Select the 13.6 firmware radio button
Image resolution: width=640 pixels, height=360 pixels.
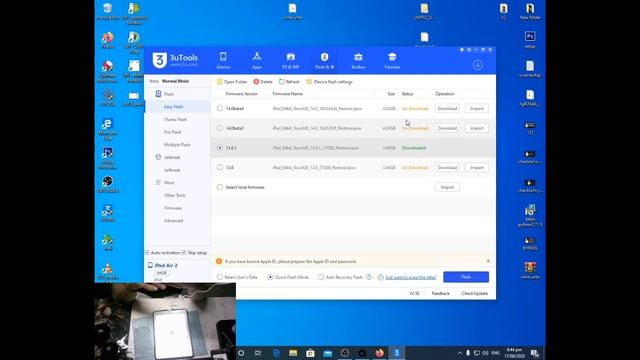tap(220, 167)
